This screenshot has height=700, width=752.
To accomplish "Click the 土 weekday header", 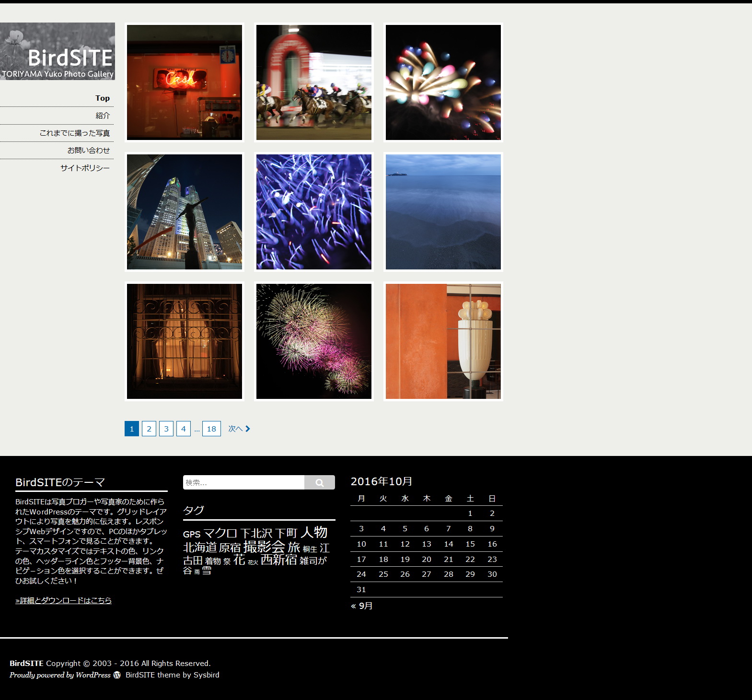I will point(470,498).
